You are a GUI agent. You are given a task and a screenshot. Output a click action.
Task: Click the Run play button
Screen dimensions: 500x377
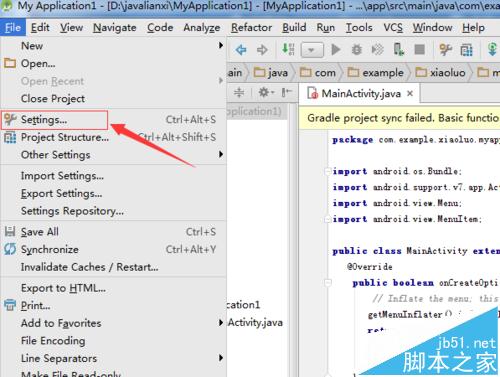click(x=336, y=50)
